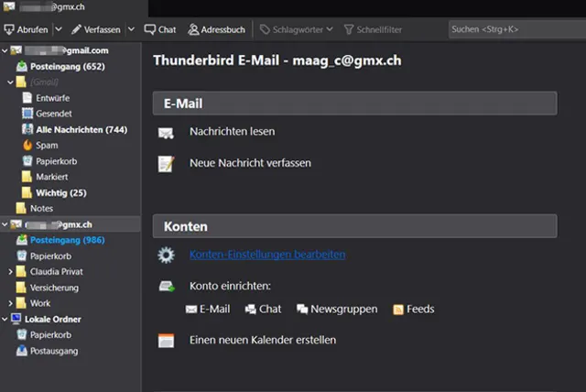Open the Schlagwörter tags dropdown

click(292, 29)
